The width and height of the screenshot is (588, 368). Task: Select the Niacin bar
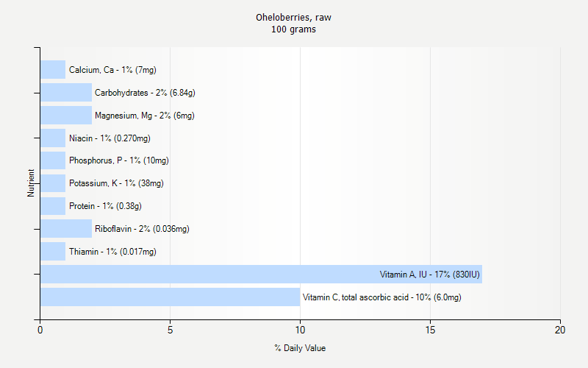click(x=53, y=138)
